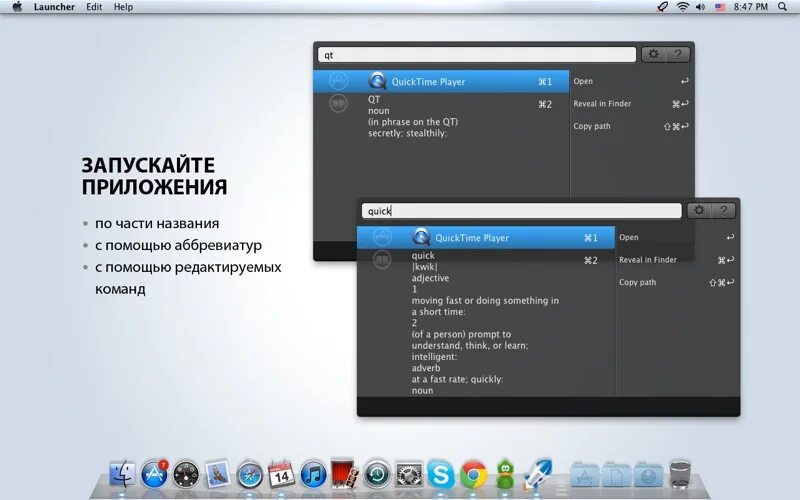Open Dashboard from the dock
Viewport: 800px width, 500px height.
[x=186, y=474]
